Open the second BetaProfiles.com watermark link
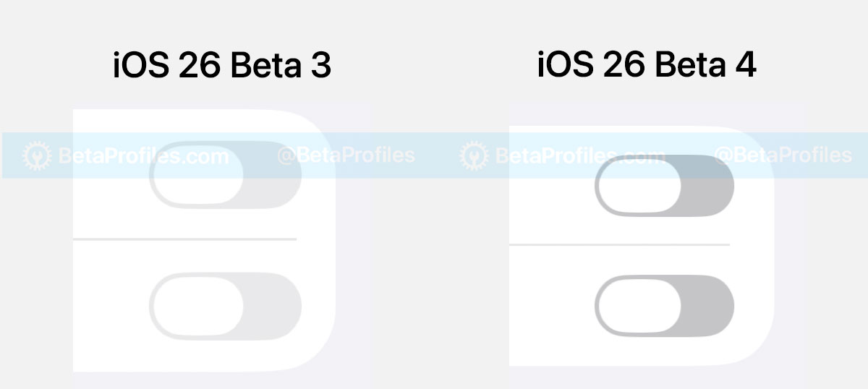This screenshot has width=868, height=389. coord(580,156)
